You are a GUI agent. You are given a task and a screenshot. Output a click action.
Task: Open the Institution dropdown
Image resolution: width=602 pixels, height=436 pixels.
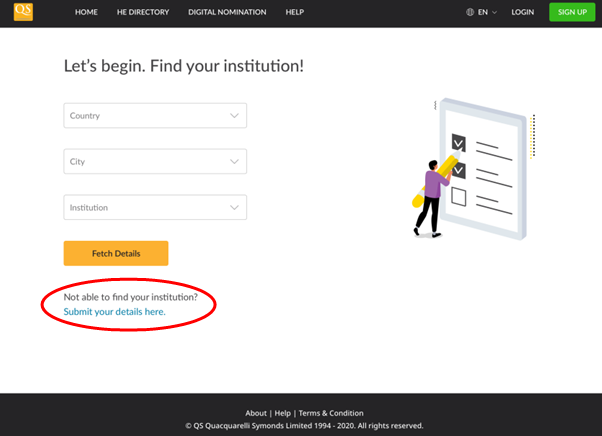coord(155,208)
